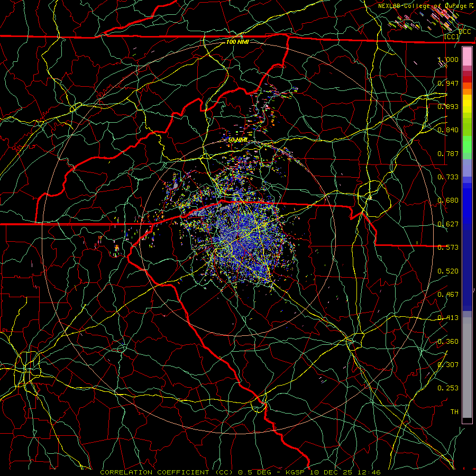
Task: Select the 0.947 color scale value
Action: pyautogui.click(x=448, y=83)
